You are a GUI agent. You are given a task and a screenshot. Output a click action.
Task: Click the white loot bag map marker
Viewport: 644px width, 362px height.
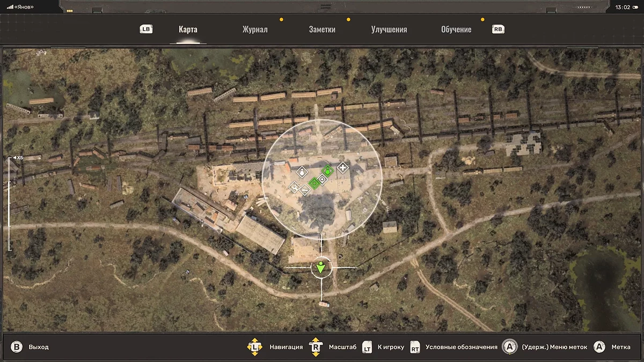tap(302, 172)
